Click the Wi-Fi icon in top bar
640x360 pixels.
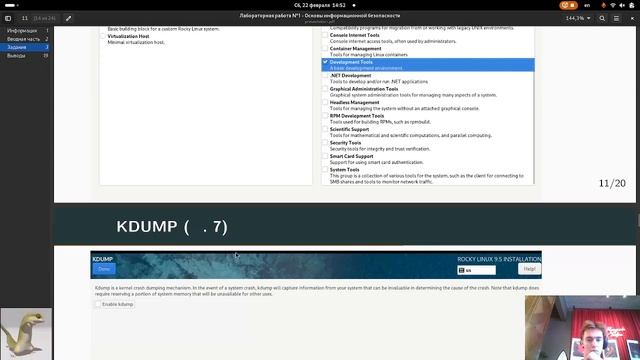pyautogui.click(x=613, y=5)
